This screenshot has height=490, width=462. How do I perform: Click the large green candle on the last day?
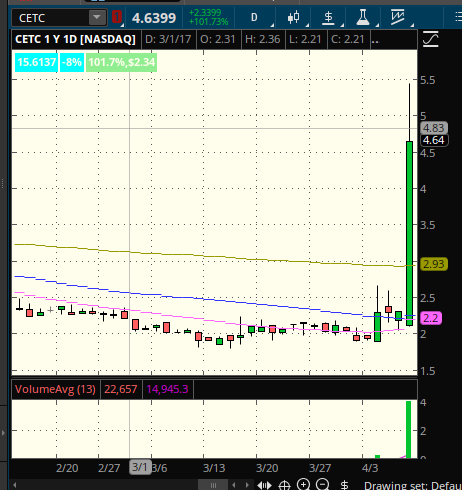tap(409, 233)
